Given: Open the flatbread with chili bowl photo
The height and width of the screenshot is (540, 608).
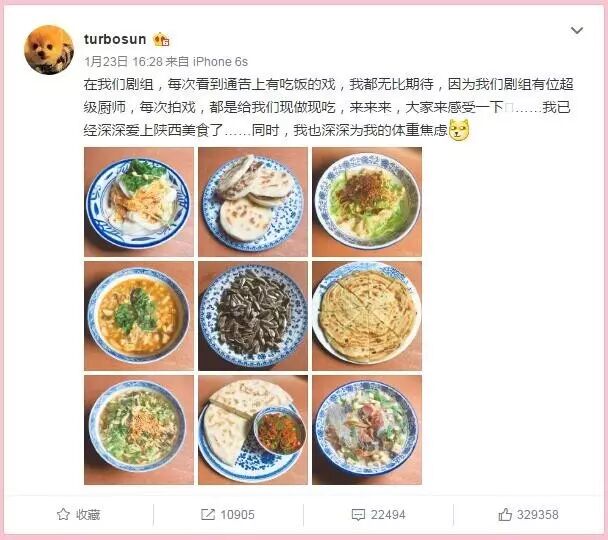Looking at the screenshot, I should click(x=253, y=430).
